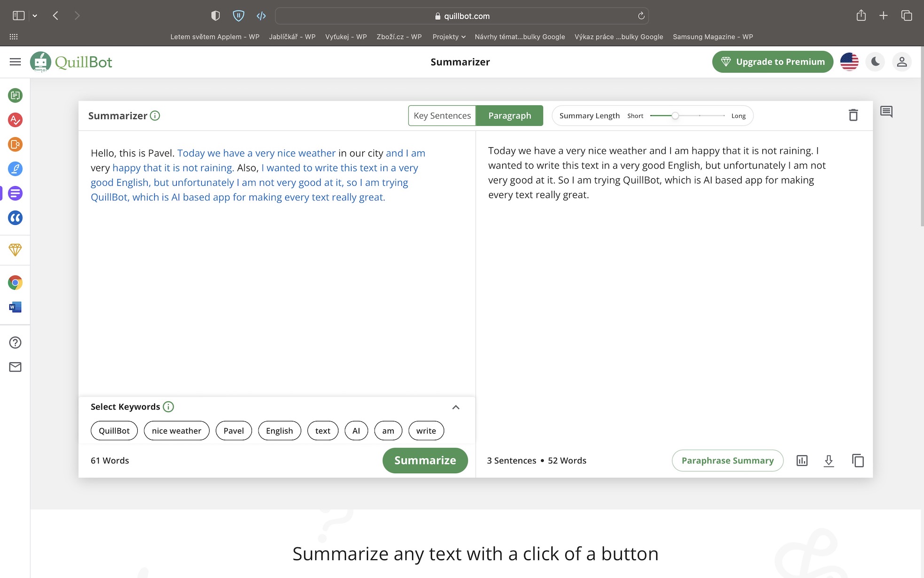Screen dimensions: 924x578
Task: Delete text with the trash icon
Action: coord(853,115)
